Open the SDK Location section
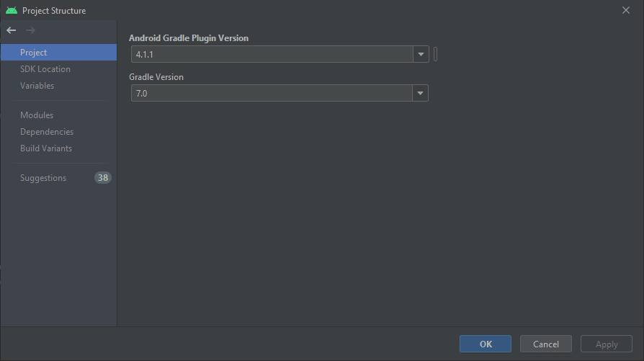Viewport: 644px width, 361px height. click(59, 69)
